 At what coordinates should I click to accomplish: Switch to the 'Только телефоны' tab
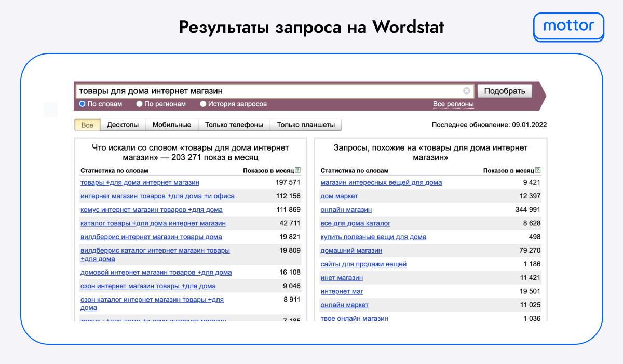(234, 125)
